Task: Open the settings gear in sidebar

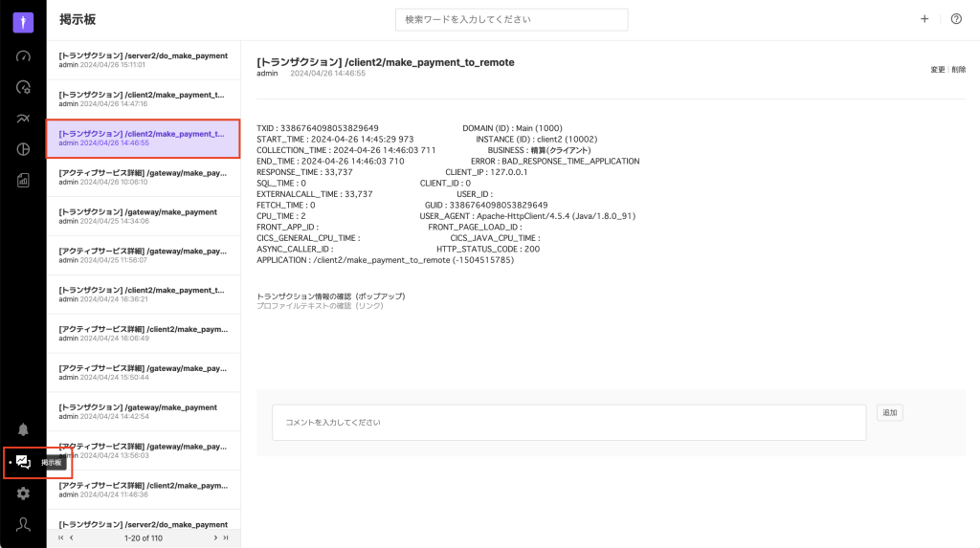Action: (x=23, y=493)
